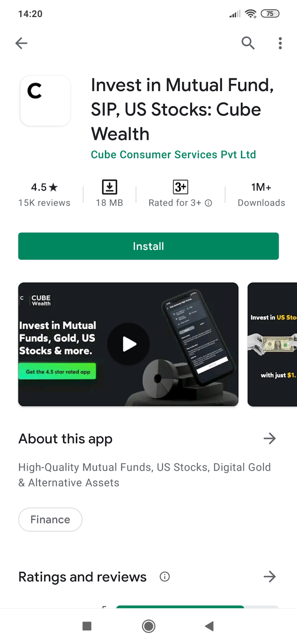The image size is (297, 644).
Task: Expand the Ratings and reviews arrow
Action: pos(270,577)
